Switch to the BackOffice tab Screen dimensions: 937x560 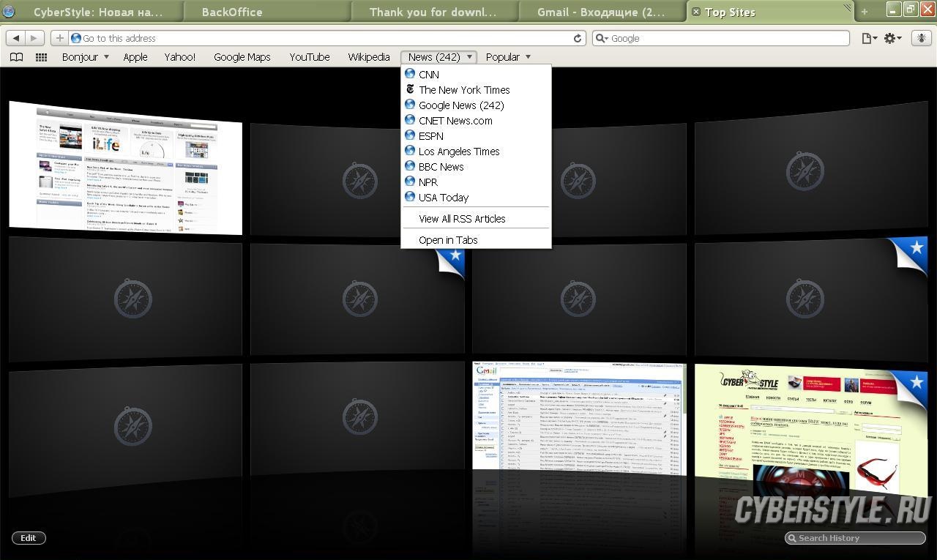pyautogui.click(x=267, y=12)
